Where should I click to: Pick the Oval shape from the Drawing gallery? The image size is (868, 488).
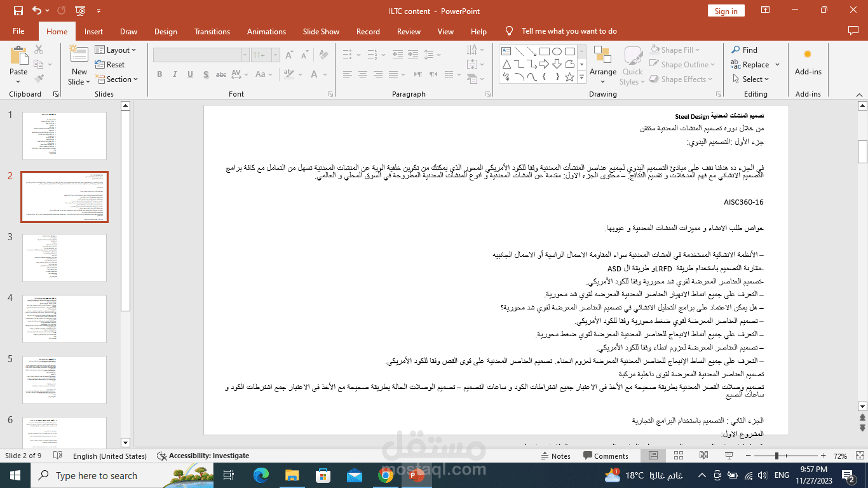(557, 51)
